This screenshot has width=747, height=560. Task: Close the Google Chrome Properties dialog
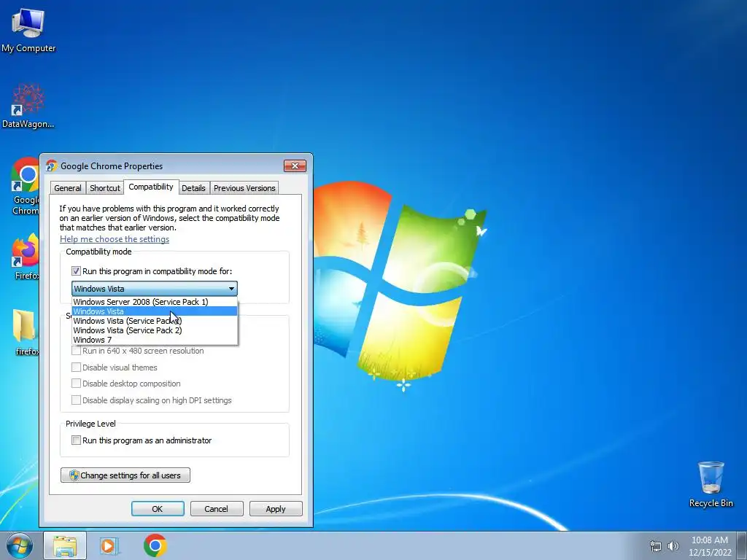point(295,166)
